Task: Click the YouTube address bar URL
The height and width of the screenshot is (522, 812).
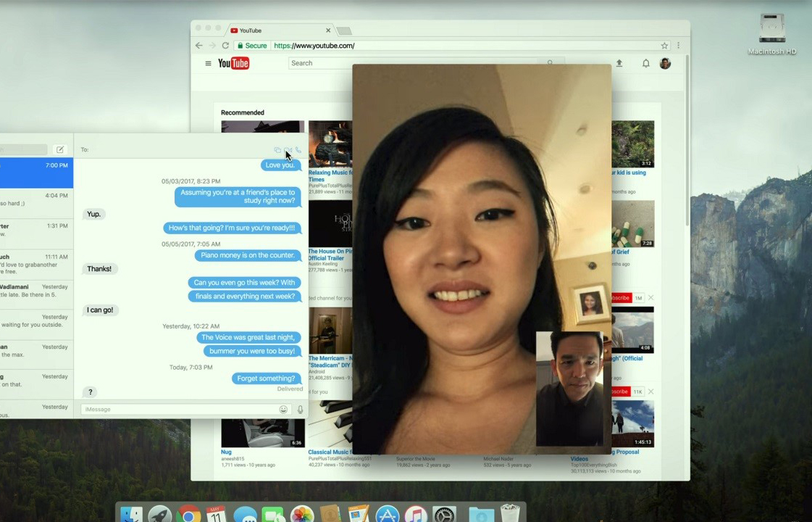Action: tap(314, 46)
